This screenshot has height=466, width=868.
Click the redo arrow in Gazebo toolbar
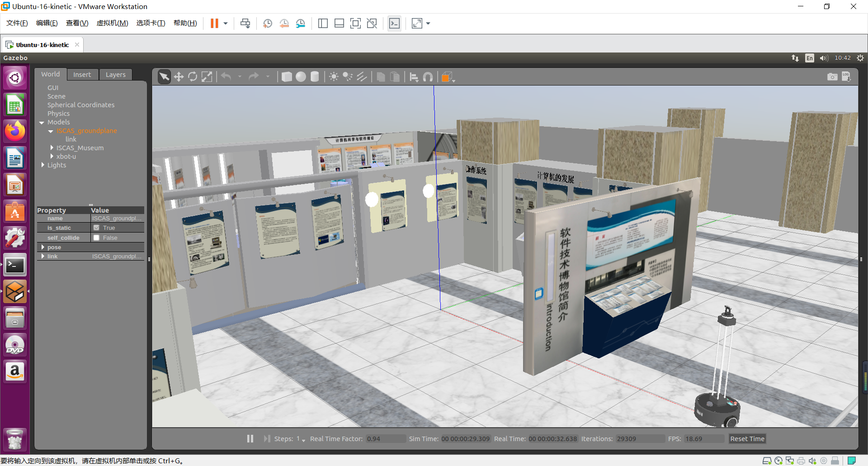(254, 77)
